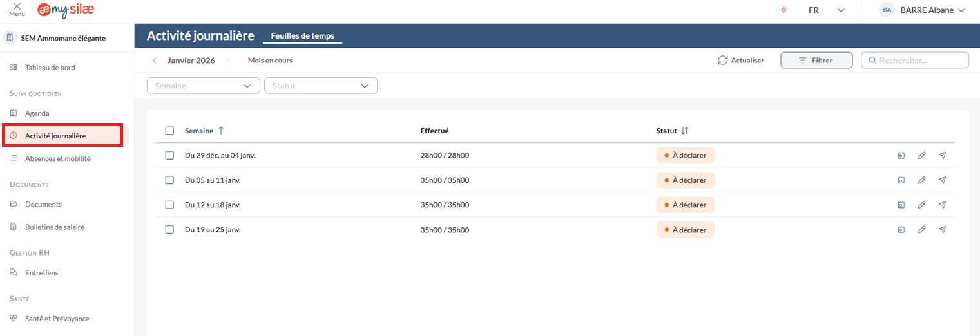Screen dimensions: 980x336
Task: Click the Actualiser refresh icon
Action: tap(723, 61)
